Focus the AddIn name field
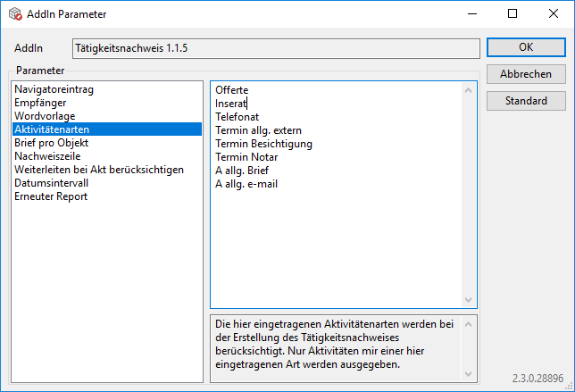Image resolution: width=575 pixels, height=392 pixels. pyautogui.click(x=276, y=48)
